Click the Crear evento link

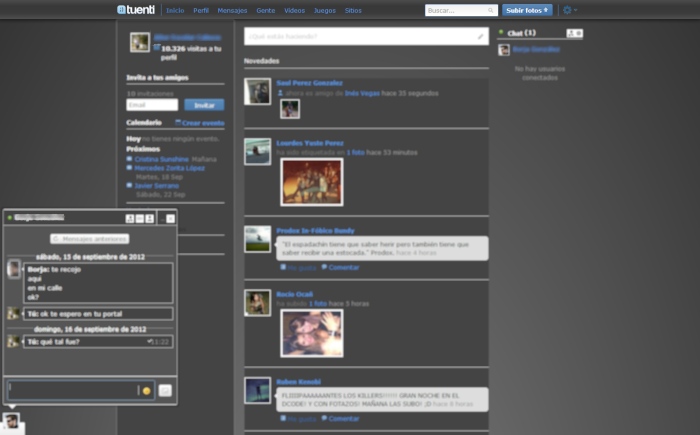pyautogui.click(x=200, y=123)
